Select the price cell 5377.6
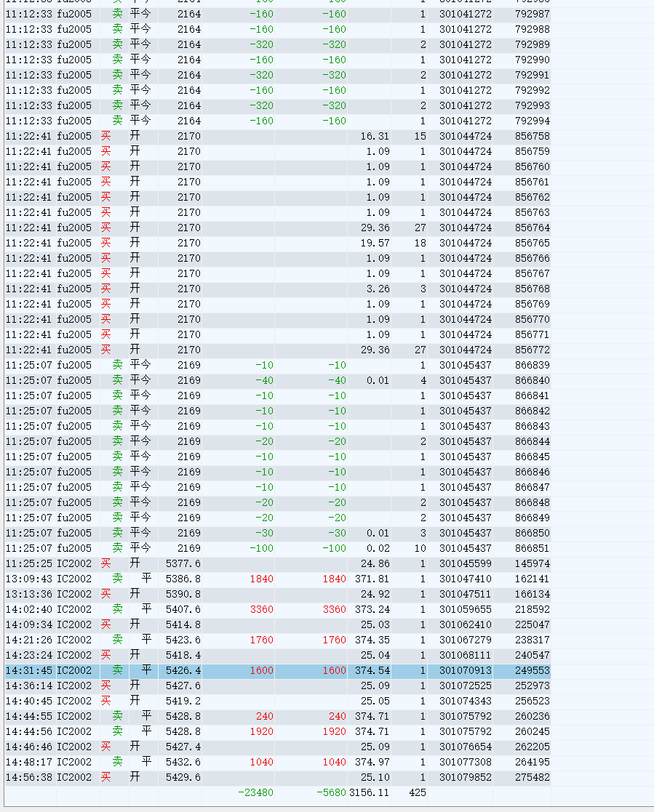Image resolution: width=654 pixels, height=812 pixels. coord(183,563)
